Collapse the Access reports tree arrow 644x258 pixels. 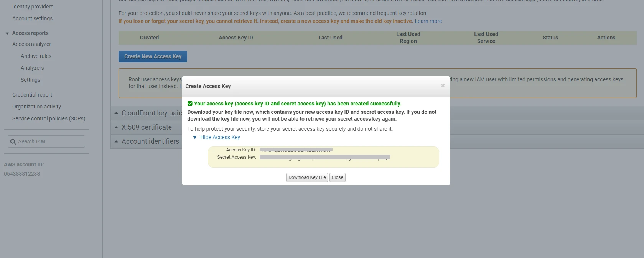(x=7, y=33)
